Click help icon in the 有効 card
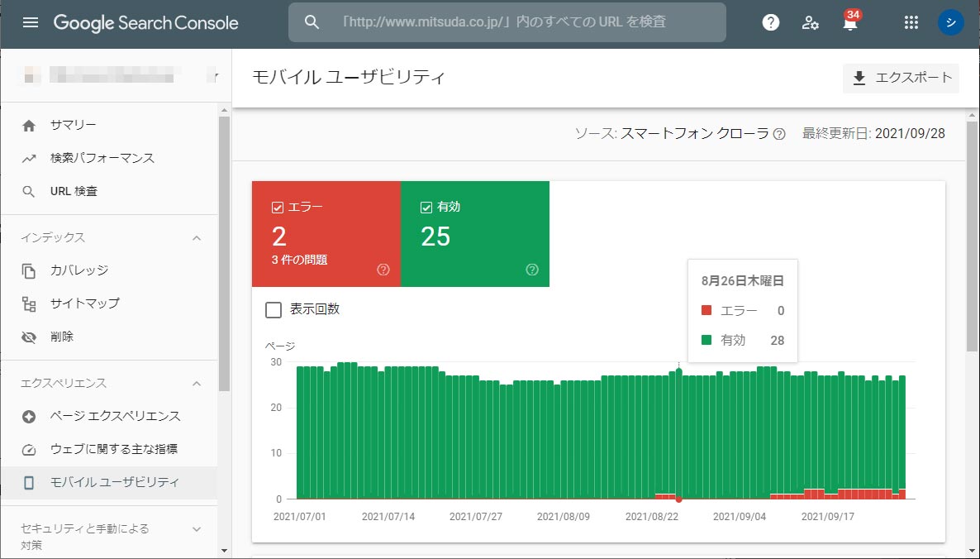Viewport: 980px width, 559px height. pyautogui.click(x=532, y=270)
